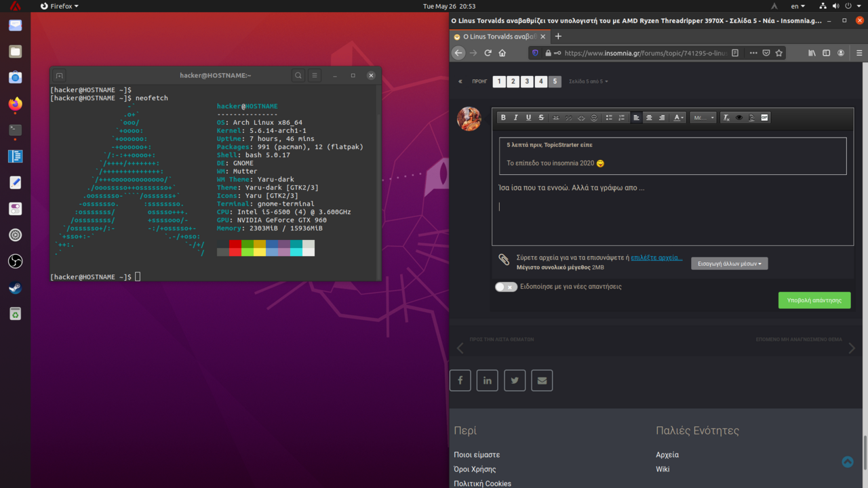This screenshot has height=488, width=868.
Task: Toggle strikethrough formatting in the reply editor
Action: click(541, 117)
